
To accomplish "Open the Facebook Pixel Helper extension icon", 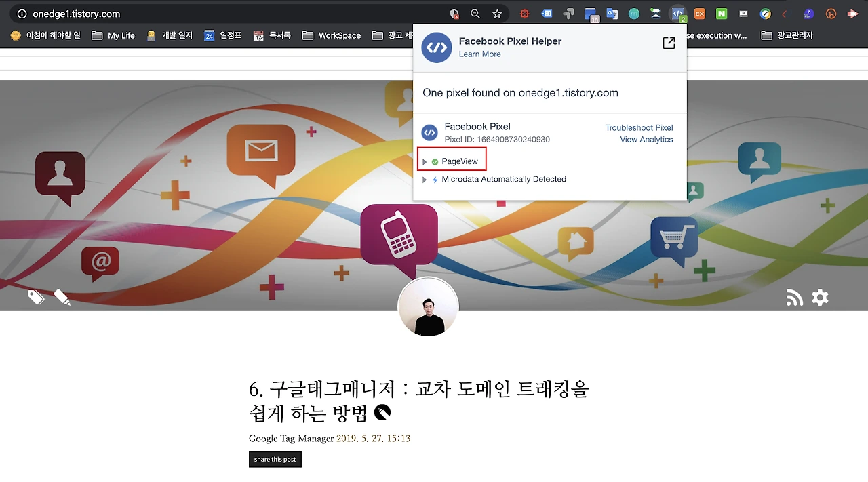I will [677, 14].
